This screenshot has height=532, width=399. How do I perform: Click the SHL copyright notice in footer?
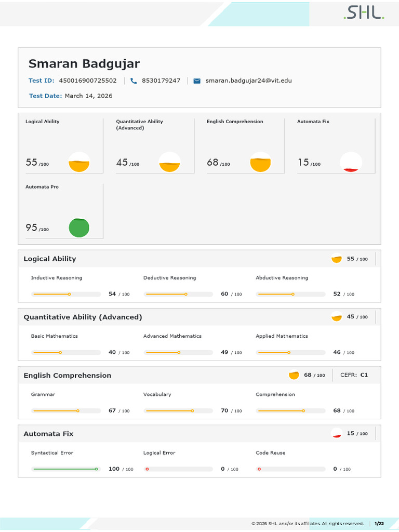308,524
